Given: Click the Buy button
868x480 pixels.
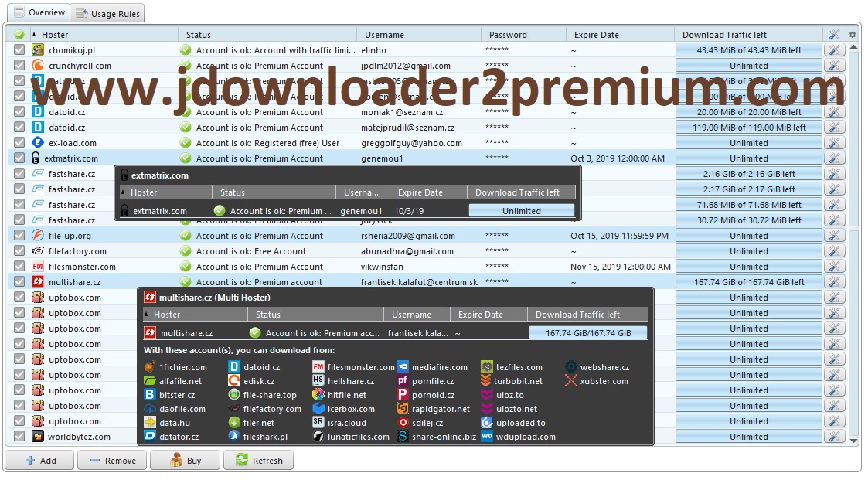Looking at the screenshot, I should coord(184,460).
